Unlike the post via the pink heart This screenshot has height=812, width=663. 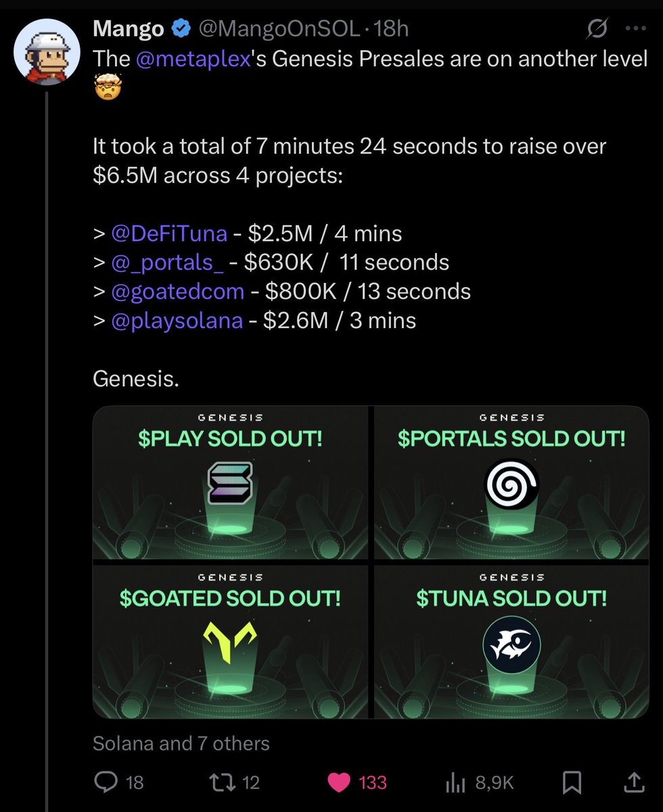tap(336, 782)
